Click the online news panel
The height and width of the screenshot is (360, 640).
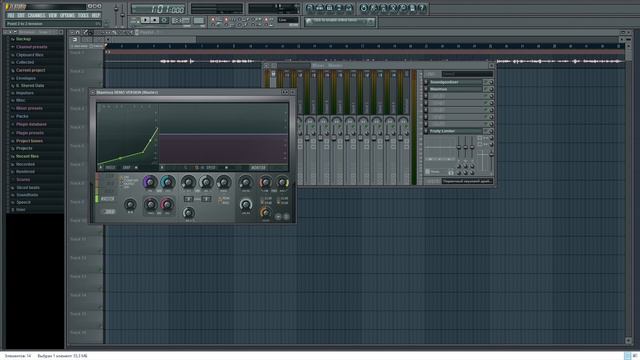[x=340, y=21]
